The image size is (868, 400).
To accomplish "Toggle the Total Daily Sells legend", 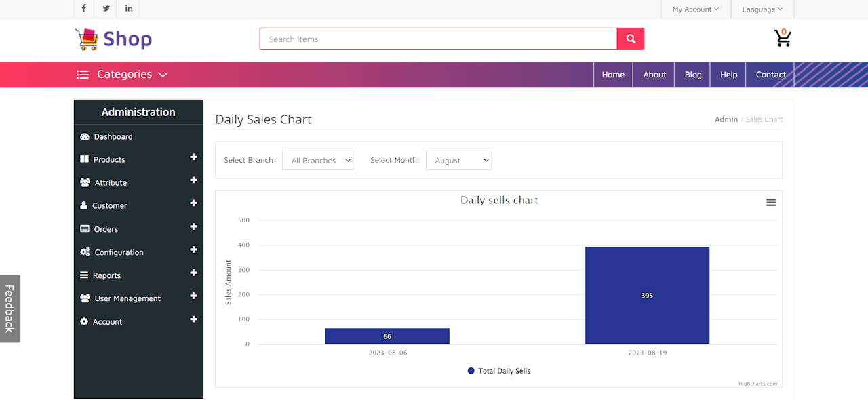I will (x=499, y=371).
